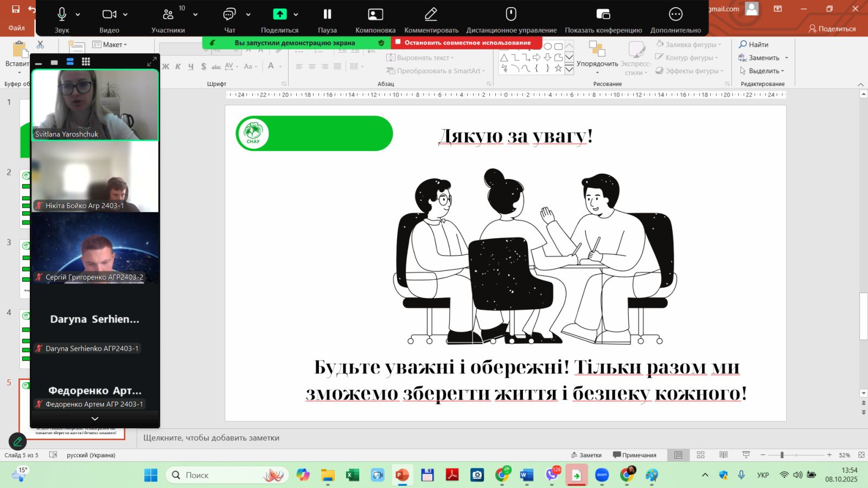Click the 'Дистанционное управление' mouse icon
868x488 pixels.
(x=511, y=15)
